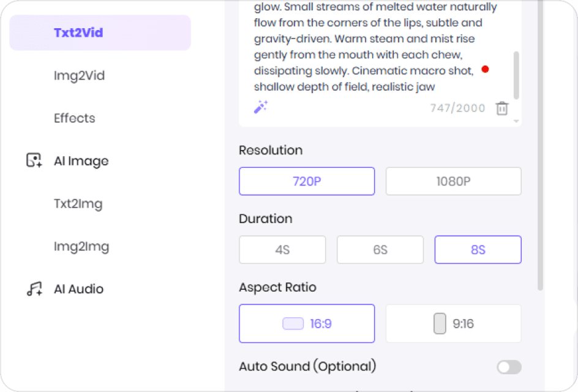578x392 pixels.
Task: Select the 6S duration button
Action: (x=380, y=249)
